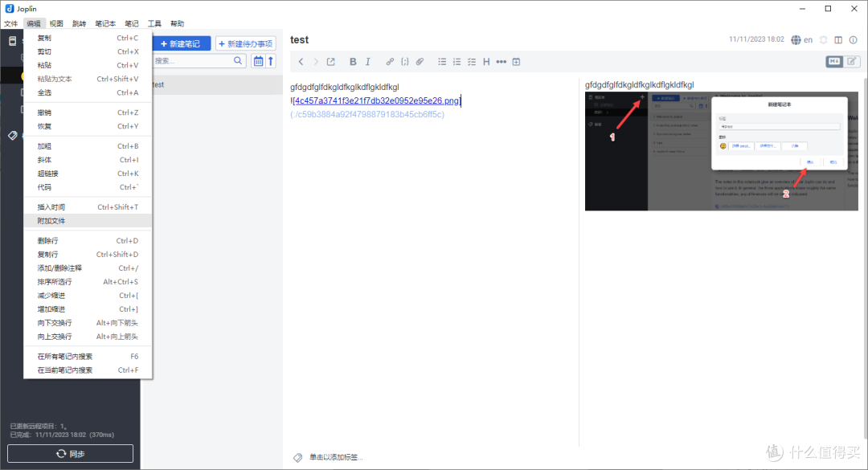868x470 pixels.
Task: Choose 排序所选行 menu entry
Action: [x=88, y=282]
